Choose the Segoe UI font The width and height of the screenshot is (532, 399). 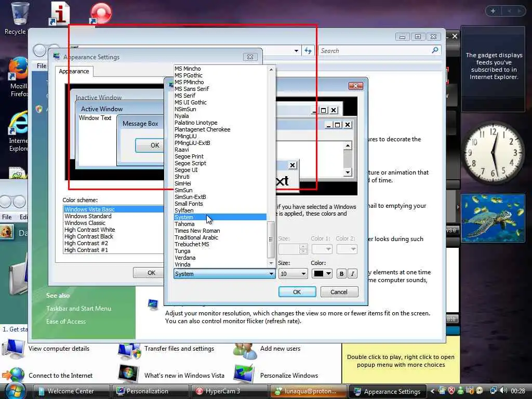(x=186, y=170)
